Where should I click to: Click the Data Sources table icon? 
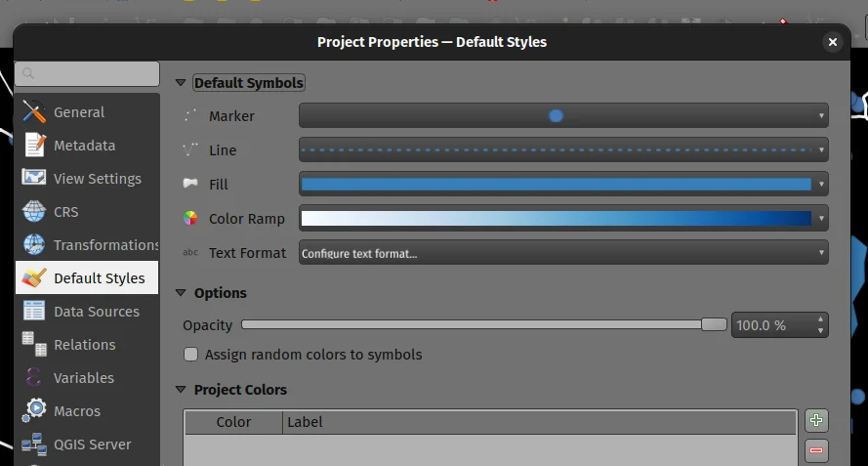(34, 312)
